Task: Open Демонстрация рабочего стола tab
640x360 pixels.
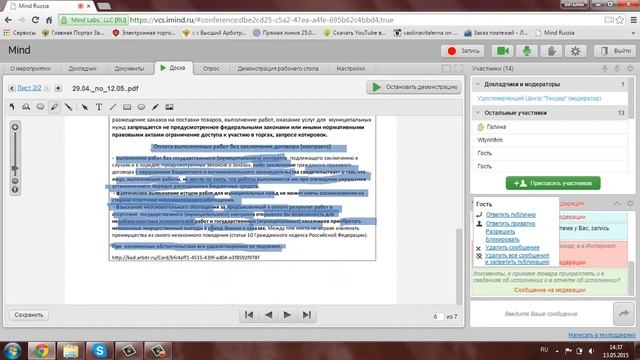Action: tap(278, 69)
